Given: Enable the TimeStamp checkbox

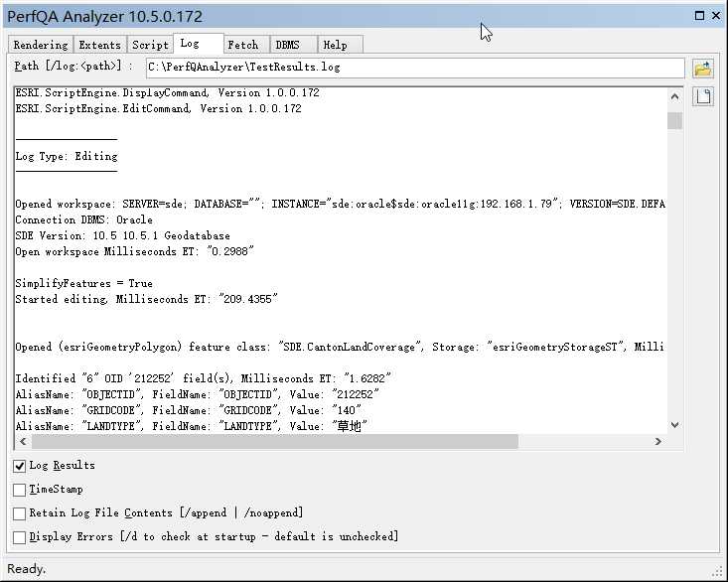Looking at the screenshot, I should click(x=19, y=490).
